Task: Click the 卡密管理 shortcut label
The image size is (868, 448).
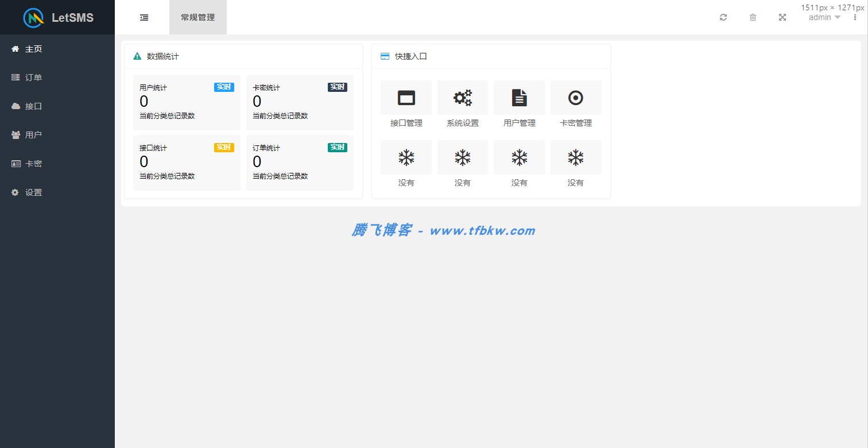Action: click(x=576, y=123)
